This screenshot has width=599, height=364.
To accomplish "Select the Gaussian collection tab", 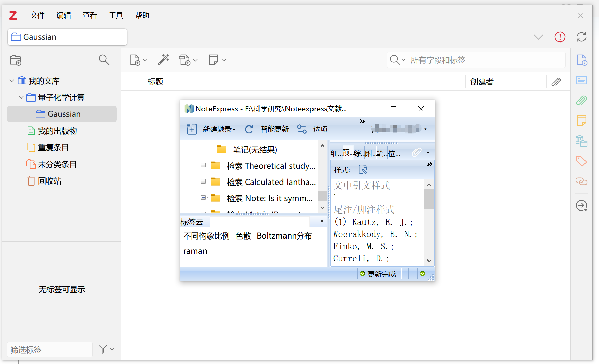I will 67,37.
